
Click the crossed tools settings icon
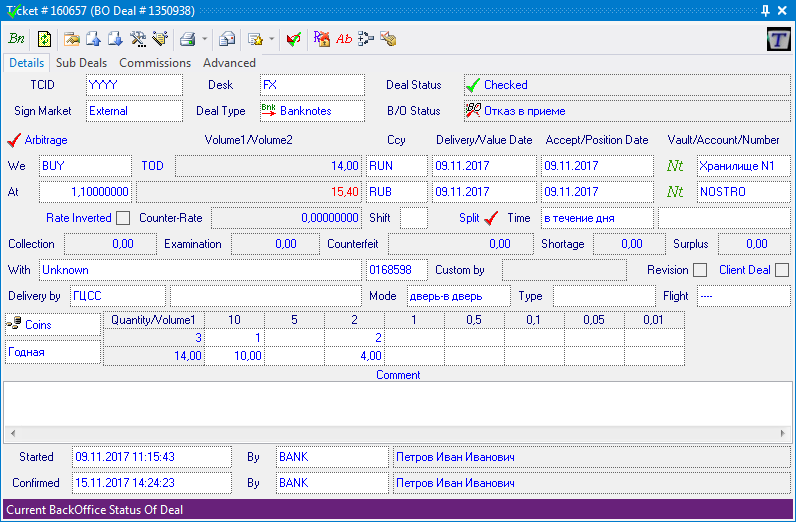tap(138, 39)
